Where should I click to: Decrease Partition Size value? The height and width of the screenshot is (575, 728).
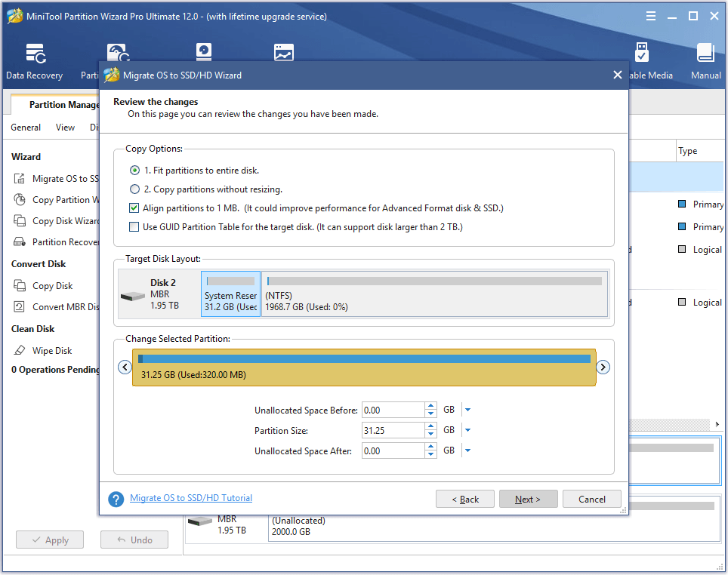431,434
